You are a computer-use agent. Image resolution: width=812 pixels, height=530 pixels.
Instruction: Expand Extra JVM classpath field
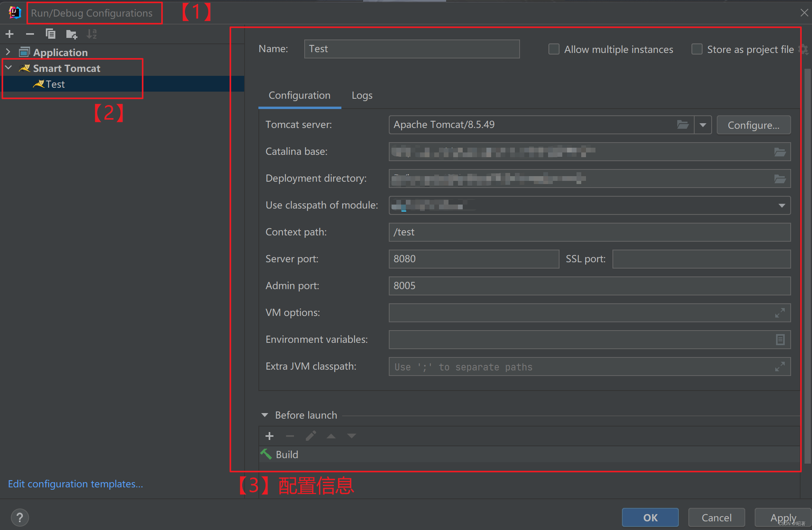tap(780, 367)
